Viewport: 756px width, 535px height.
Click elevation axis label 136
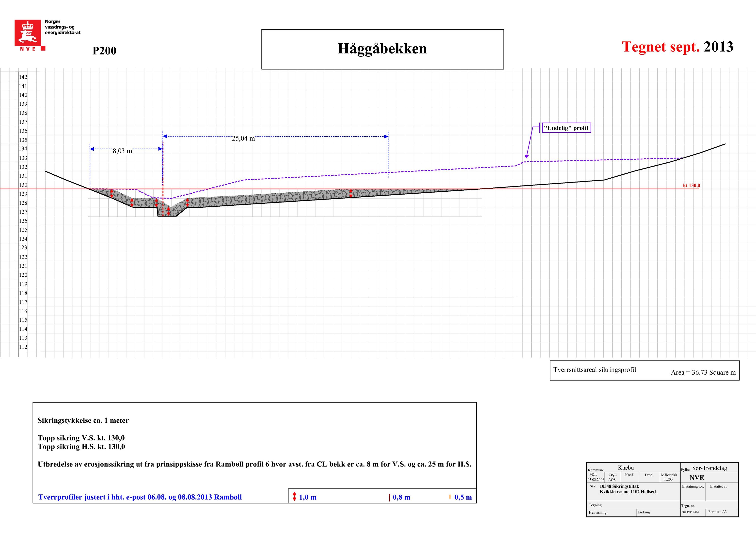[x=23, y=131]
